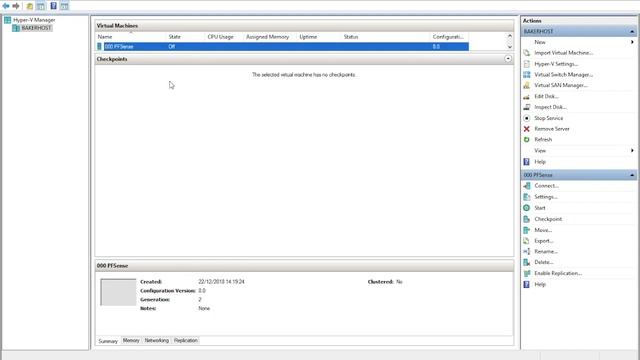The width and height of the screenshot is (640, 360).
Task: Click the Delete icon in Actions
Action: coord(527,262)
